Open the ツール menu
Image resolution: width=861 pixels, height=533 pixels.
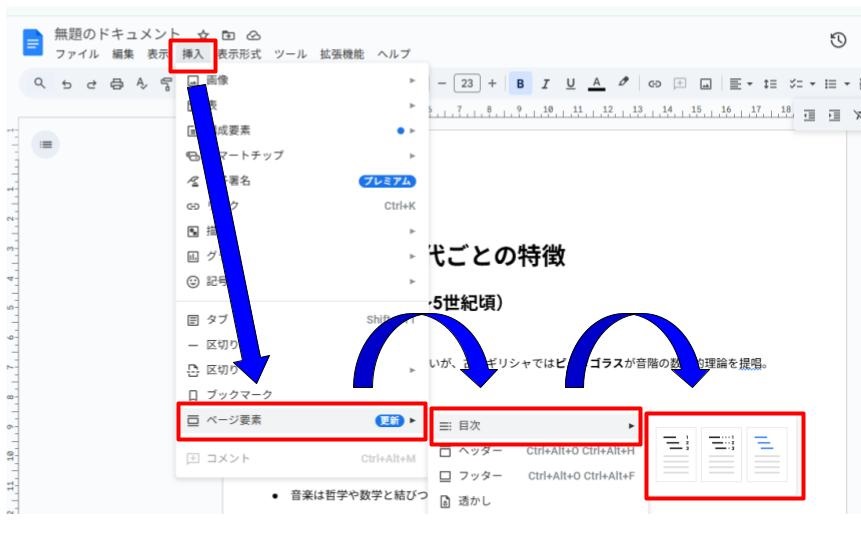(x=290, y=54)
